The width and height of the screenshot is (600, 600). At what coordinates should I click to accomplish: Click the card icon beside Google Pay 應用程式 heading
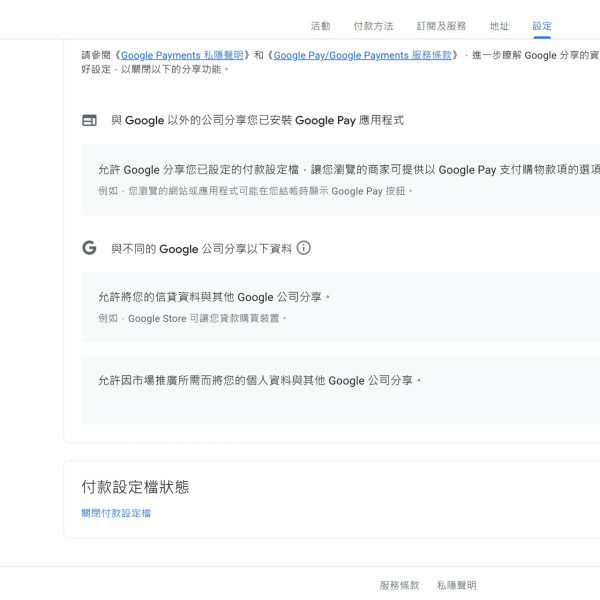click(90, 120)
